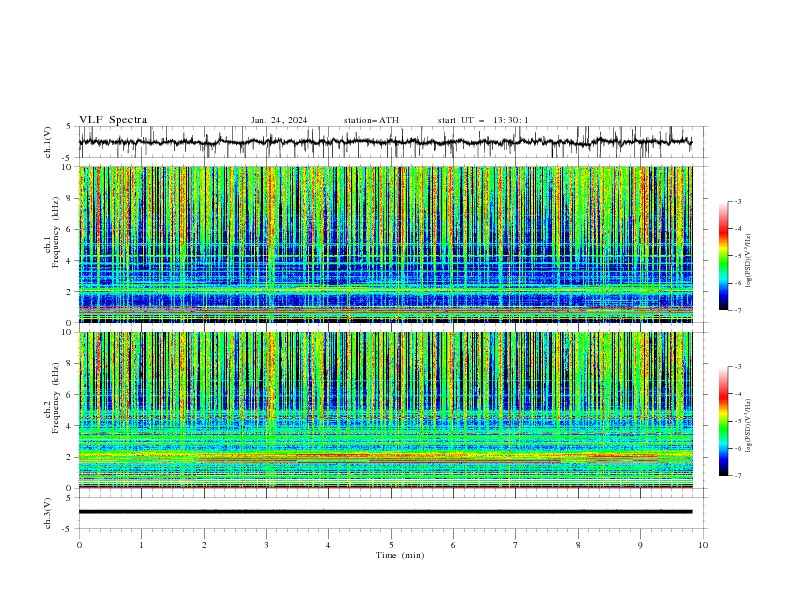
Task: Click time-axis tick label "0"
Action: click(x=79, y=545)
